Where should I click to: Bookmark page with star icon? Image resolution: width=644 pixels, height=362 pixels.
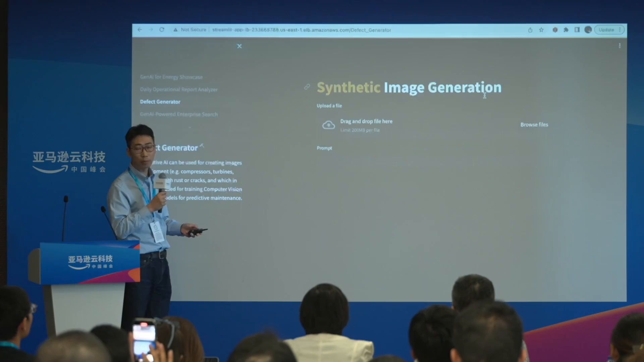point(541,30)
